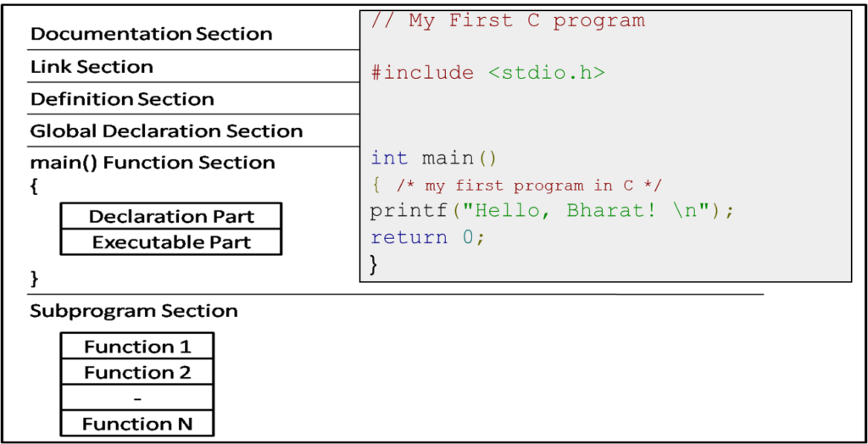
Task: Click the opening brace below main() Function Section
Action: 34,186
